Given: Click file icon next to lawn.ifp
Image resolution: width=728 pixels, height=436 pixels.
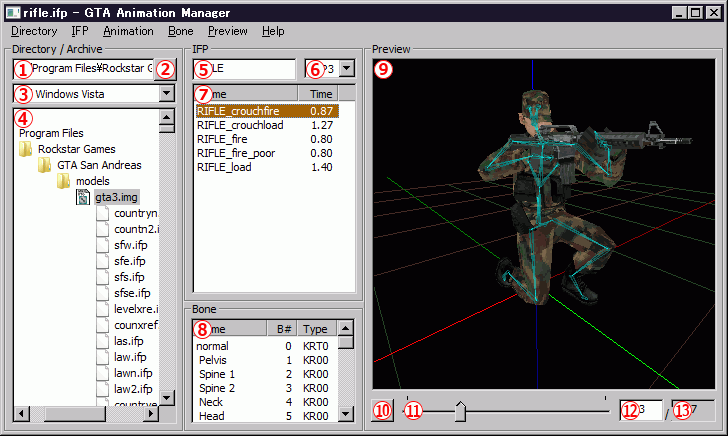Looking at the screenshot, I should click(x=103, y=373).
